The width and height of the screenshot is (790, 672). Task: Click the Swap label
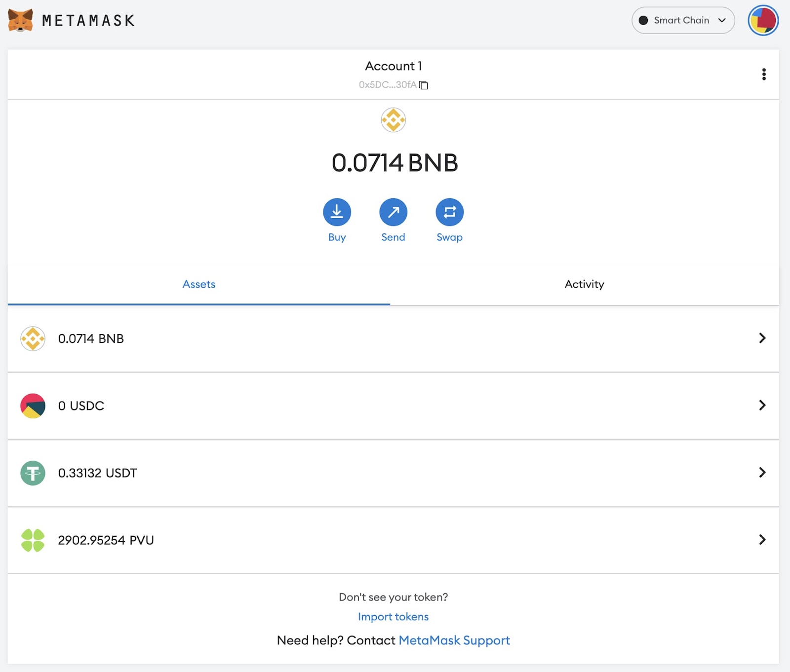pos(449,237)
